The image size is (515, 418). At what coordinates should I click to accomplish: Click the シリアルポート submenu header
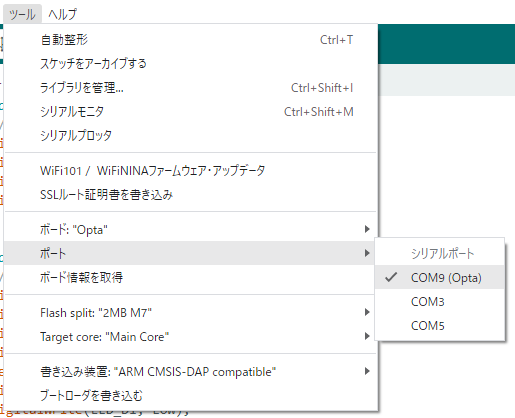[x=440, y=253]
